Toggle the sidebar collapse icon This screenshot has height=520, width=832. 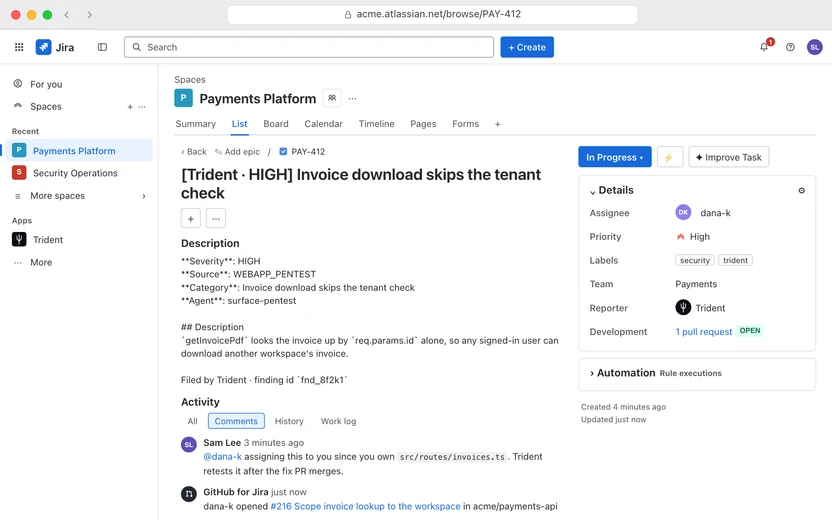coord(102,47)
